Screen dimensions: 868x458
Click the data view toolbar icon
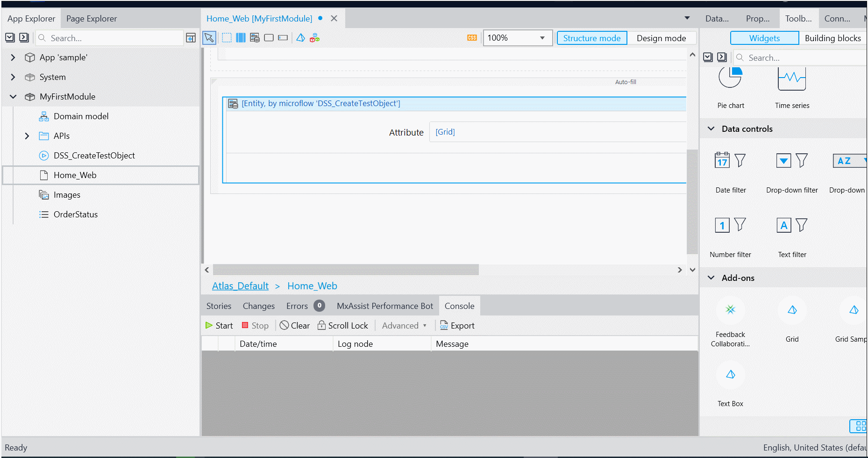(x=255, y=38)
